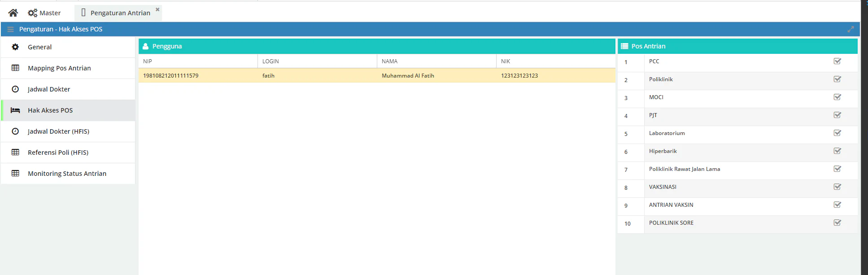
Task: Select NIP 198108212011111579 cell
Action: [x=198, y=76]
